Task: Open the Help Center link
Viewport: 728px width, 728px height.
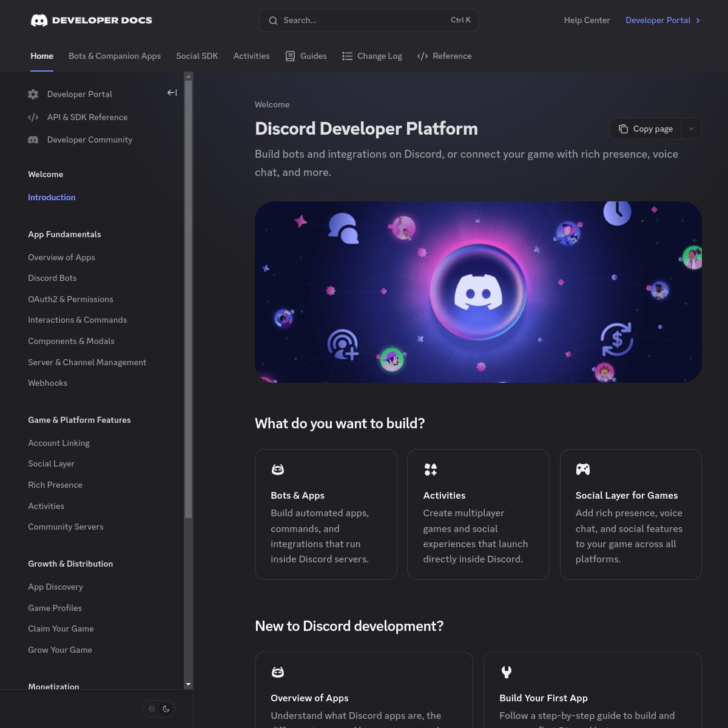Action: [x=587, y=20]
